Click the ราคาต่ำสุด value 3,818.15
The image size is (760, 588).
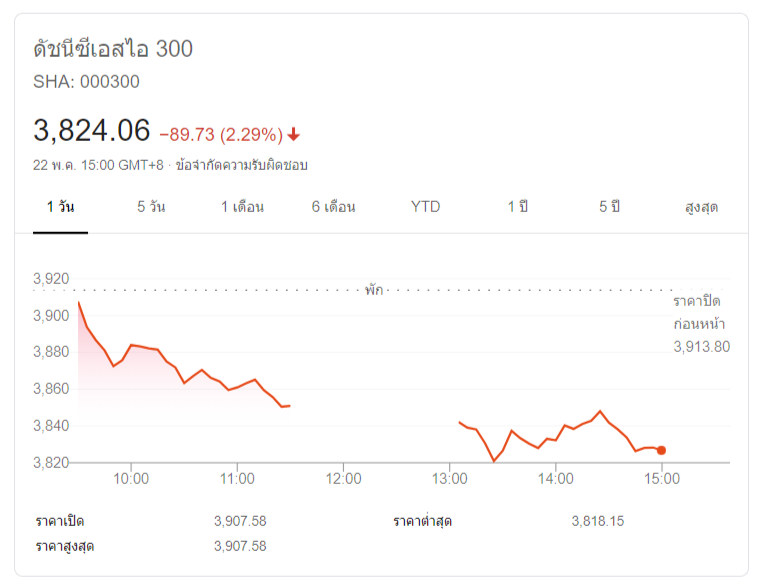click(598, 521)
